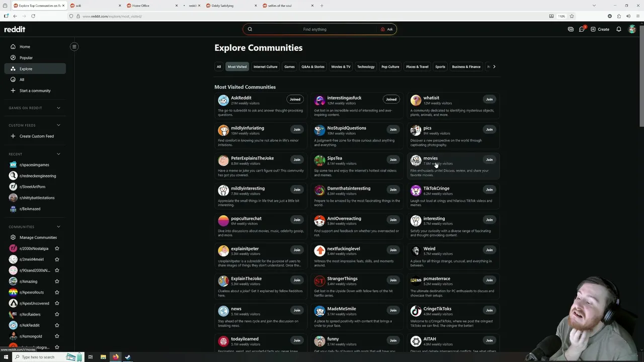644x362 pixels.
Task: Collapse the left navigation sidebar
Action: tap(74, 47)
